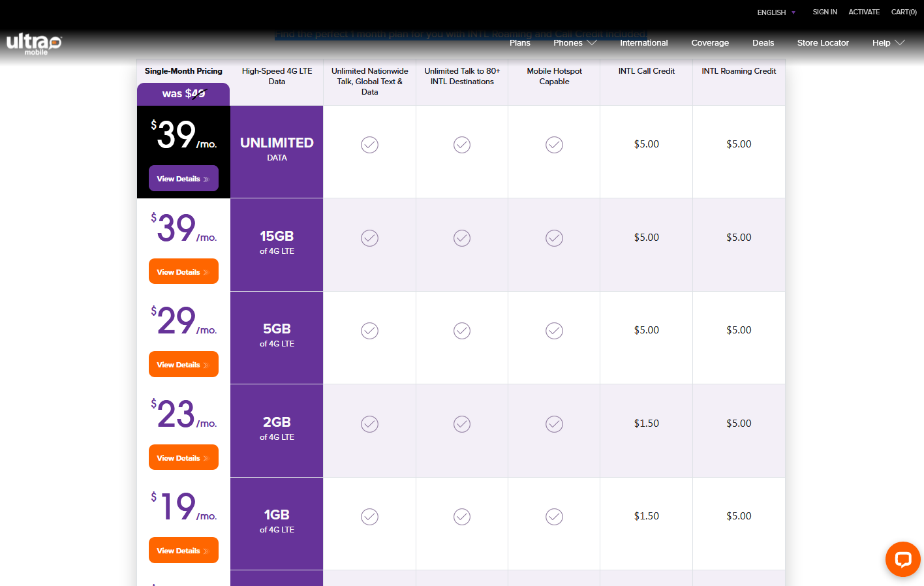The image size is (924, 586).
Task: Click the mobile hotspot checkmark for 2GB plan
Action: (x=554, y=424)
